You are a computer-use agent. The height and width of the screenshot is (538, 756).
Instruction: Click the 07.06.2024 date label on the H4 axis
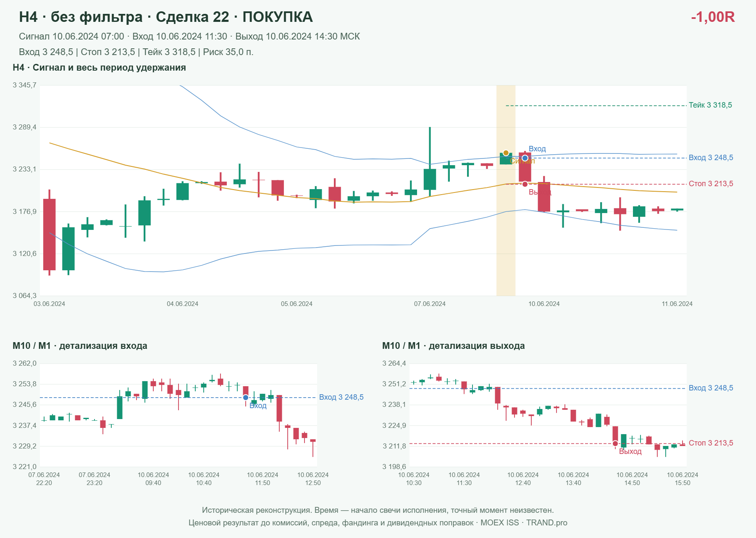pos(430,304)
